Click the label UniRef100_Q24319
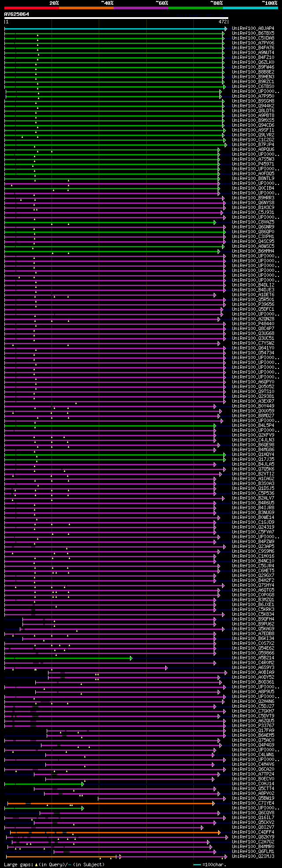This screenshot has height=868, width=282. (x=253, y=527)
